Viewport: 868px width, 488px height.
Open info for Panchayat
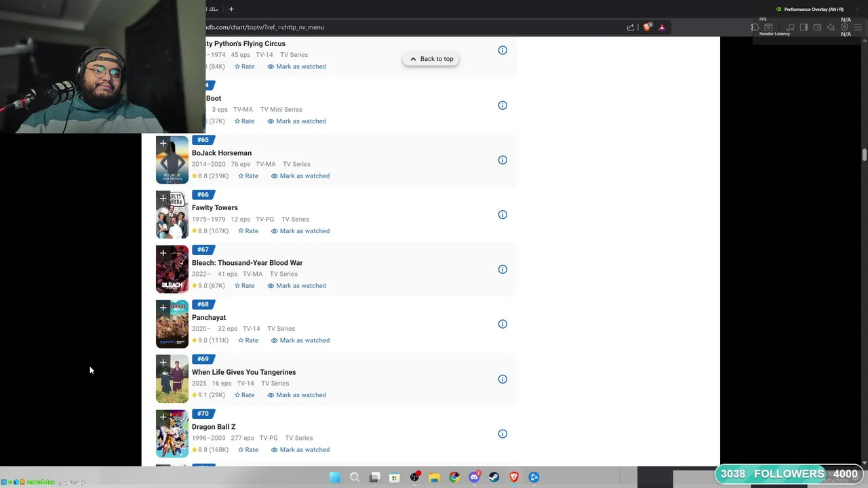click(502, 324)
